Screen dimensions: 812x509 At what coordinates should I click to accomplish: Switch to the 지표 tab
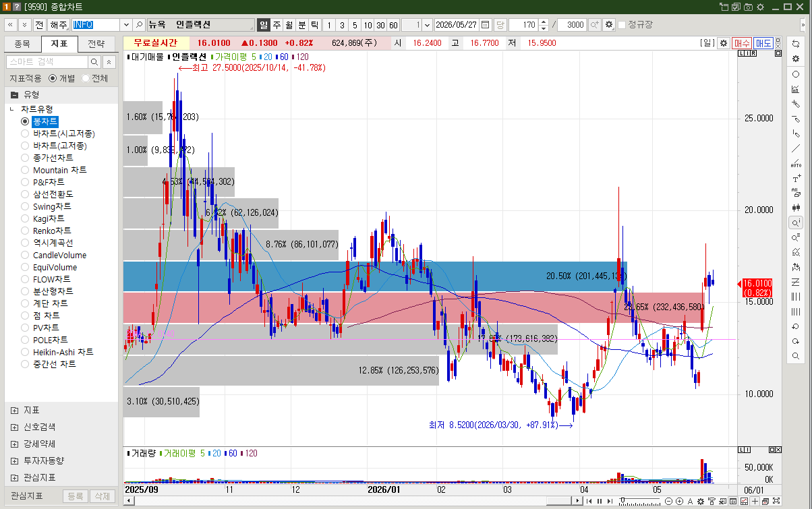(59, 44)
